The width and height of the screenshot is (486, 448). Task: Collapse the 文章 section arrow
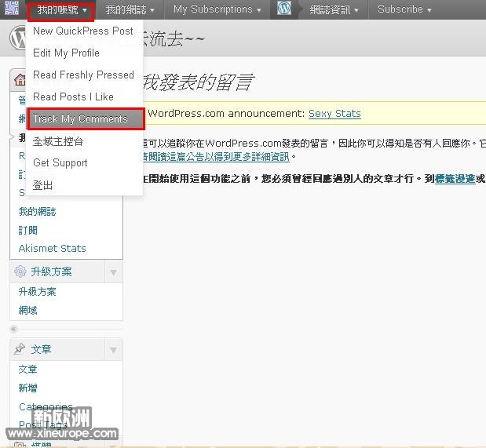point(113,350)
